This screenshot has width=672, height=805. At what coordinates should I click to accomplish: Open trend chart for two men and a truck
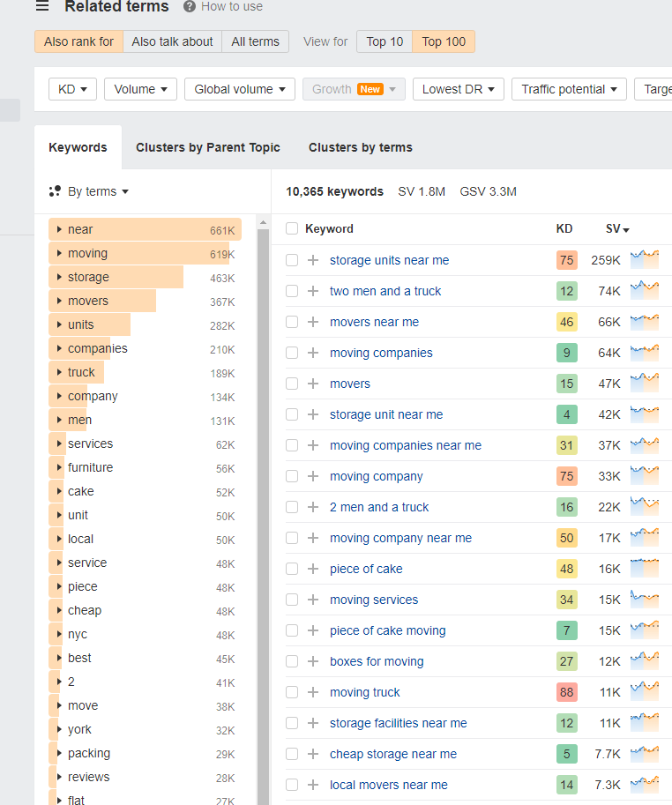point(645,291)
